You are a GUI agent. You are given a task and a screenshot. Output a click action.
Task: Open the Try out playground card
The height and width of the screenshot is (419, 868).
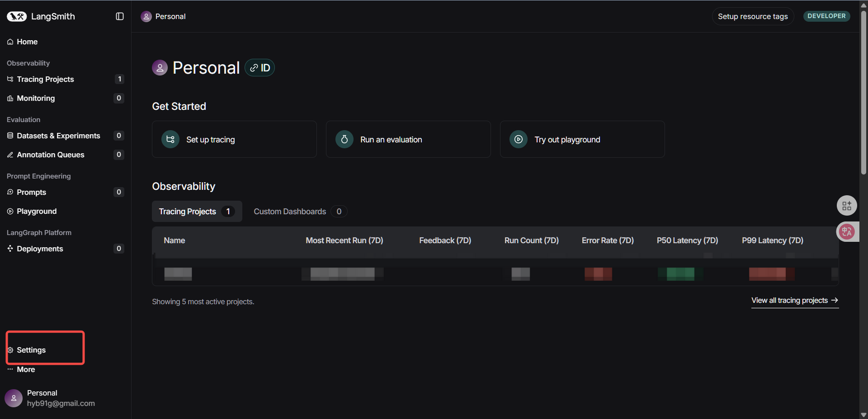582,139
